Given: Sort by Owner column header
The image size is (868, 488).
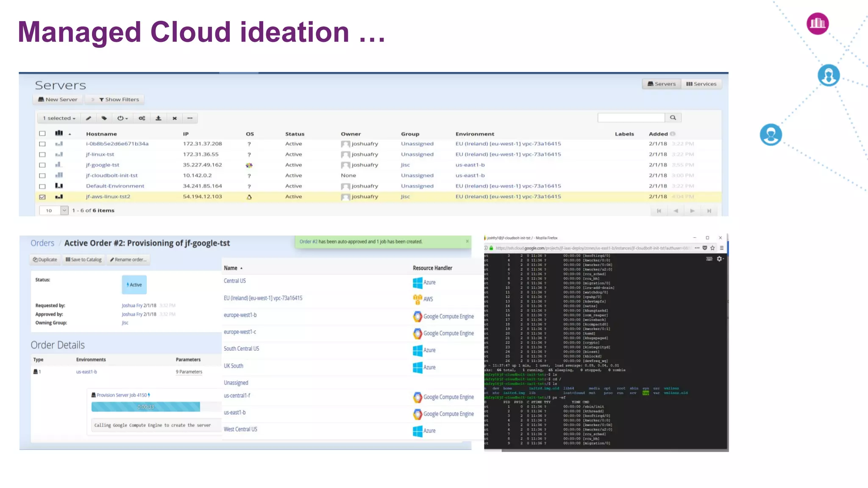Looking at the screenshot, I should pyautogui.click(x=351, y=134).
